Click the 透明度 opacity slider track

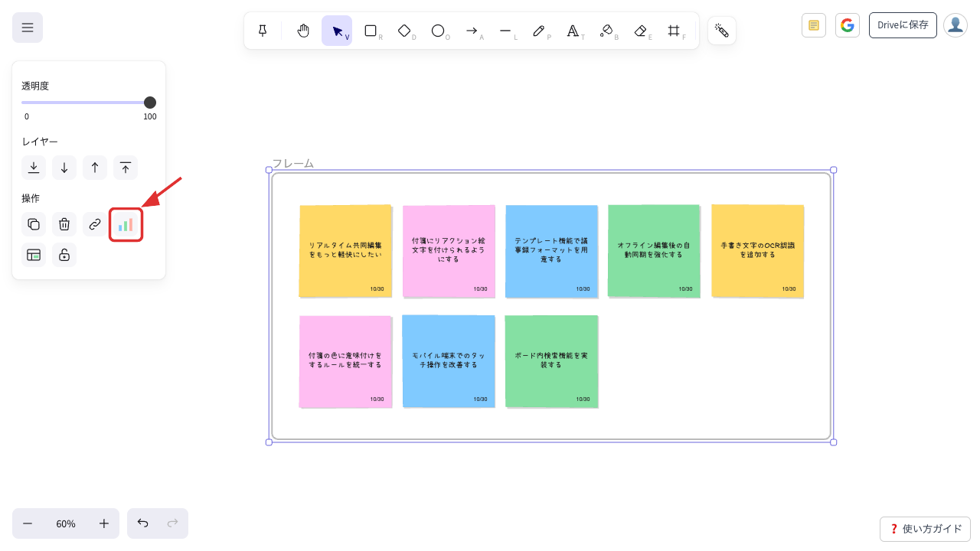point(89,103)
